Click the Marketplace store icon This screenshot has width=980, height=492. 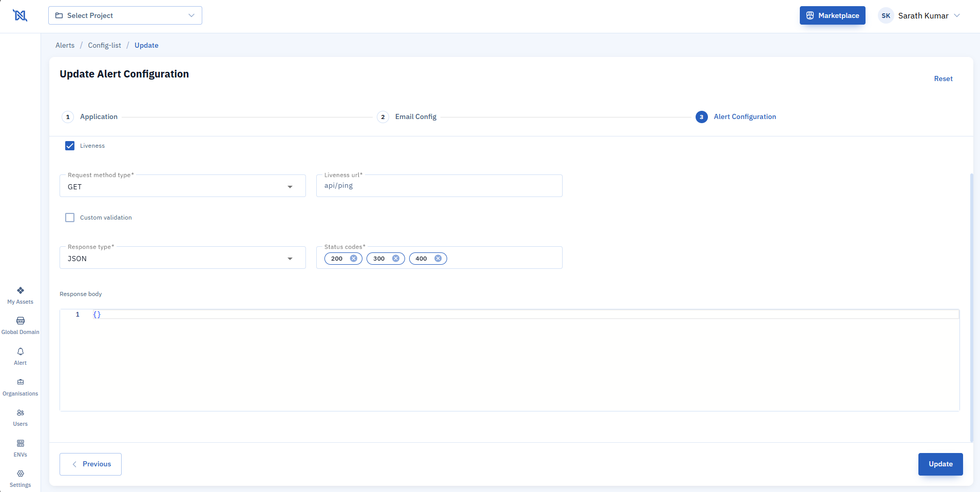(x=810, y=15)
